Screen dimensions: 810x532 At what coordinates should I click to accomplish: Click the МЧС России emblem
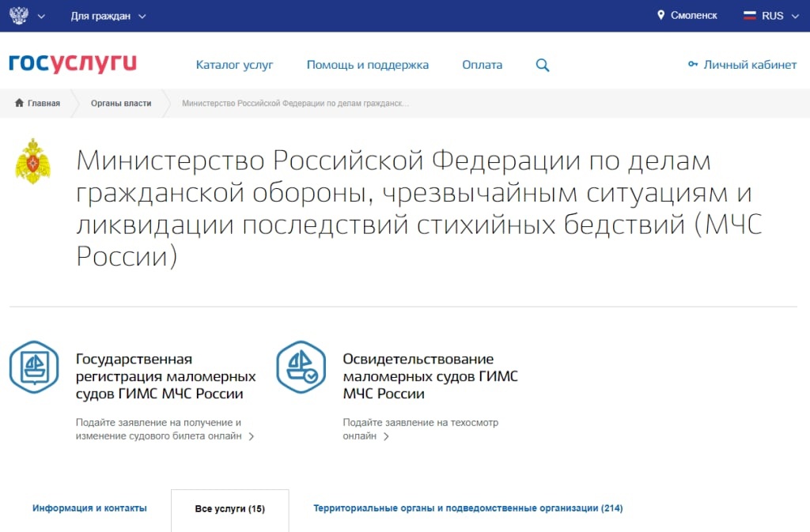32,160
